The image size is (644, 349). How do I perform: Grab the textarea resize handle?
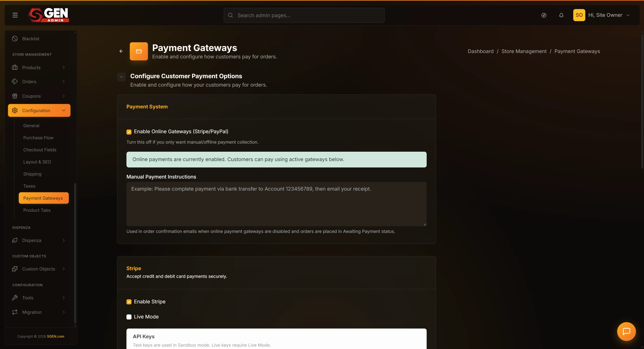click(425, 224)
